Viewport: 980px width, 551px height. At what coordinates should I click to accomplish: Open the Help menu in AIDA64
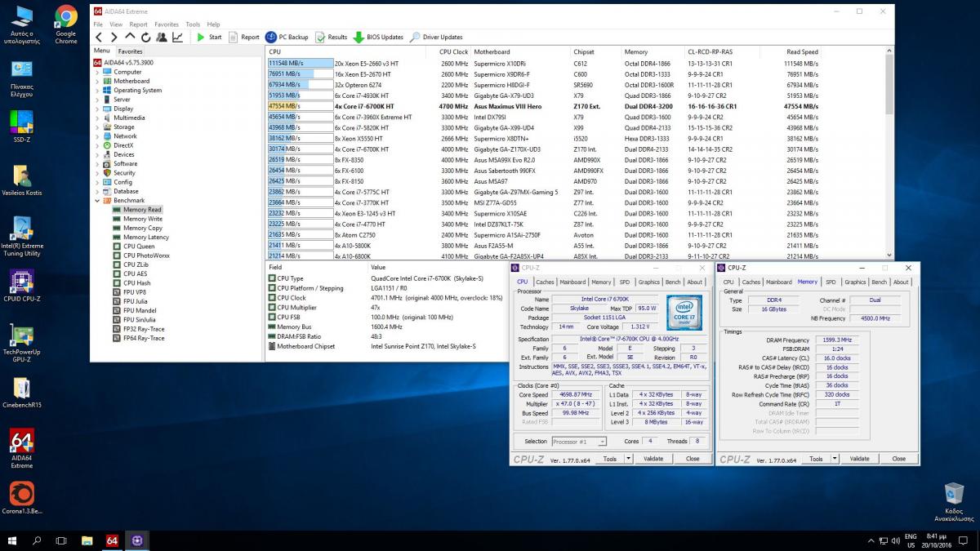[x=213, y=24]
